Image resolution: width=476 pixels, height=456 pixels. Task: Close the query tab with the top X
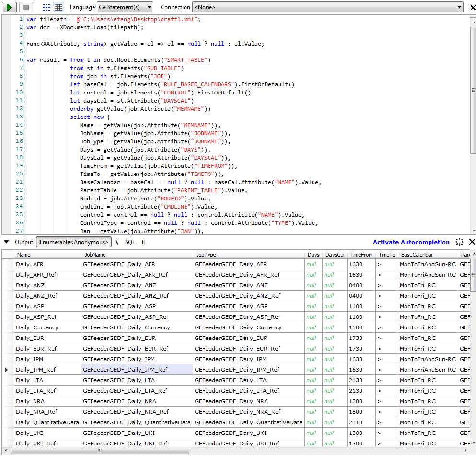tap(472, 7)
